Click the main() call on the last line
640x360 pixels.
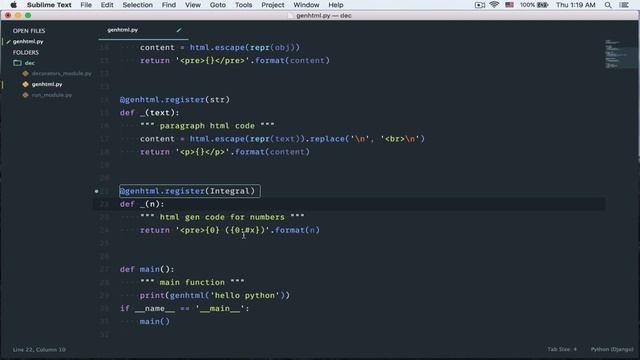point(154,322)
